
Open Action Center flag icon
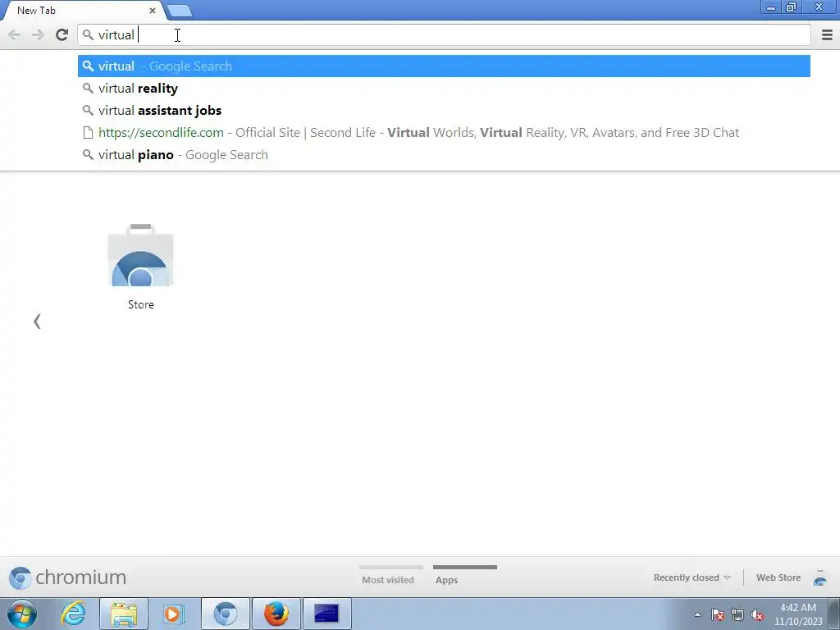point(718,614)
